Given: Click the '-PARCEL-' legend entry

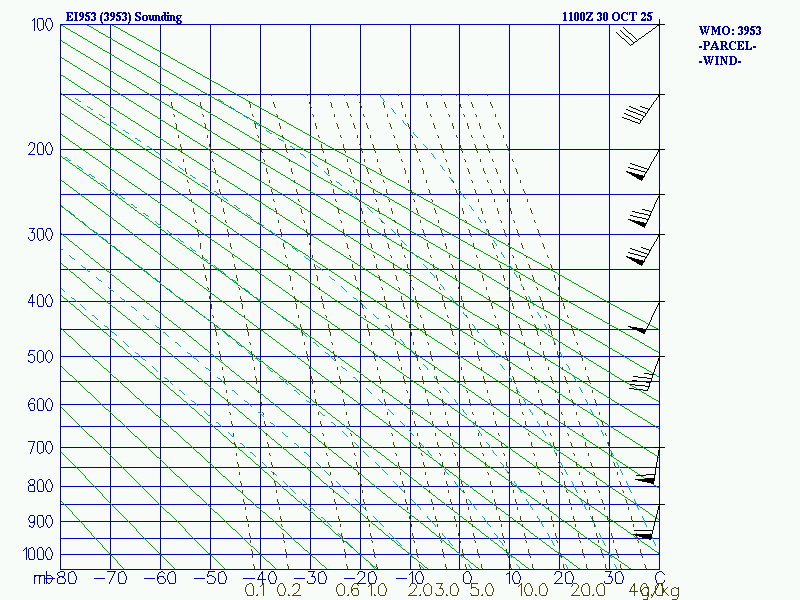Looking at the screenshot, I should 727,46.
